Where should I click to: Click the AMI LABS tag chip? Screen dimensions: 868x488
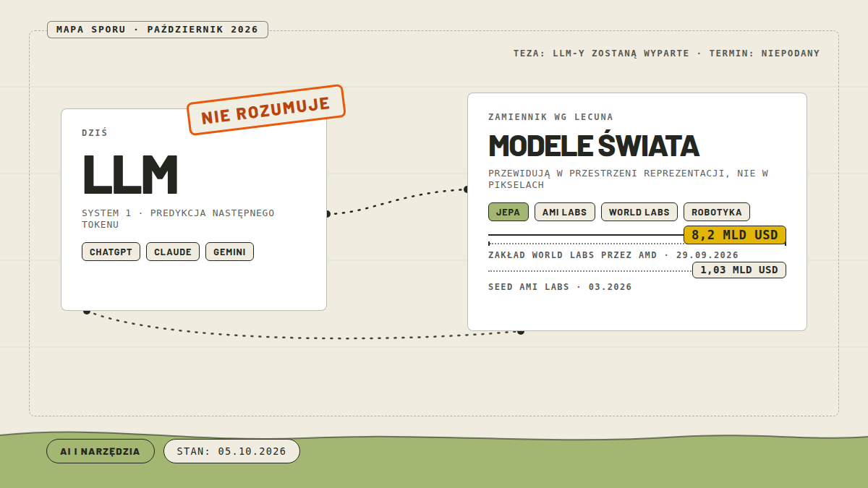[x=565, y=212]
